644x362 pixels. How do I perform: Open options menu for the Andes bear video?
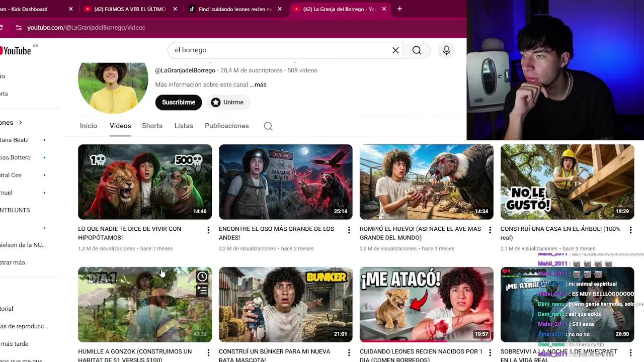[349, 230]
